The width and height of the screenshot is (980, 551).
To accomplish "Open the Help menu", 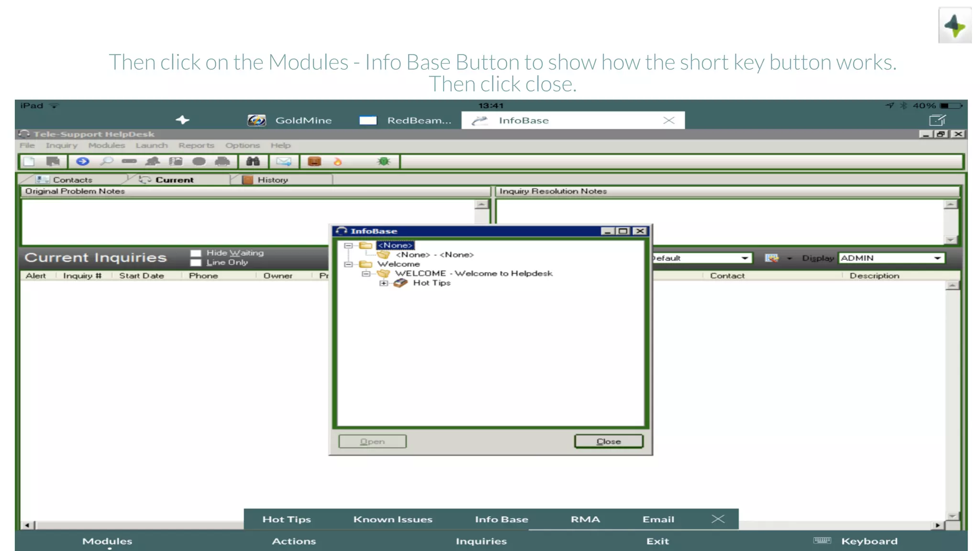I will 280,145.
